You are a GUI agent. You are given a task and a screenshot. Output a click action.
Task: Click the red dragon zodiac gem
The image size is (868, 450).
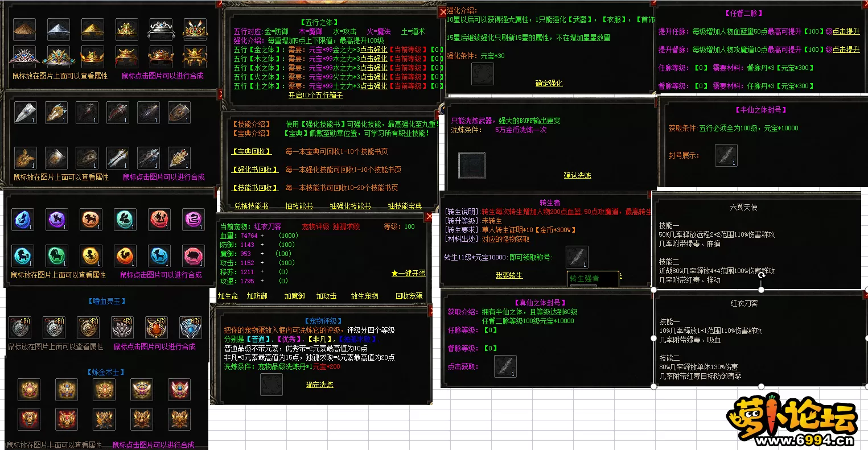pyautogui.click(x=159, y=219)
